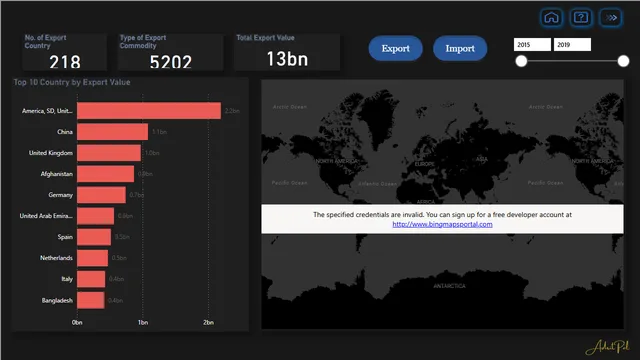
Task: Click the 13bn total export value
Action: tap(287, 59)
